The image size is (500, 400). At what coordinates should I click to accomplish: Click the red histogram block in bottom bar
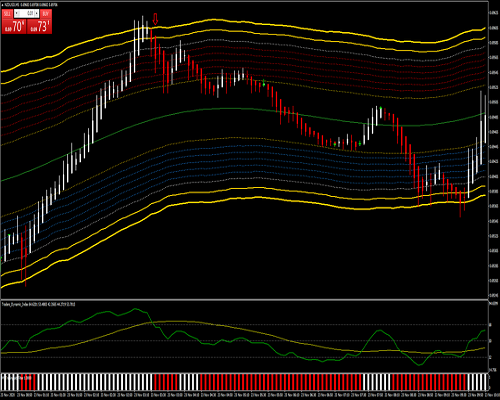pos(280,382)
